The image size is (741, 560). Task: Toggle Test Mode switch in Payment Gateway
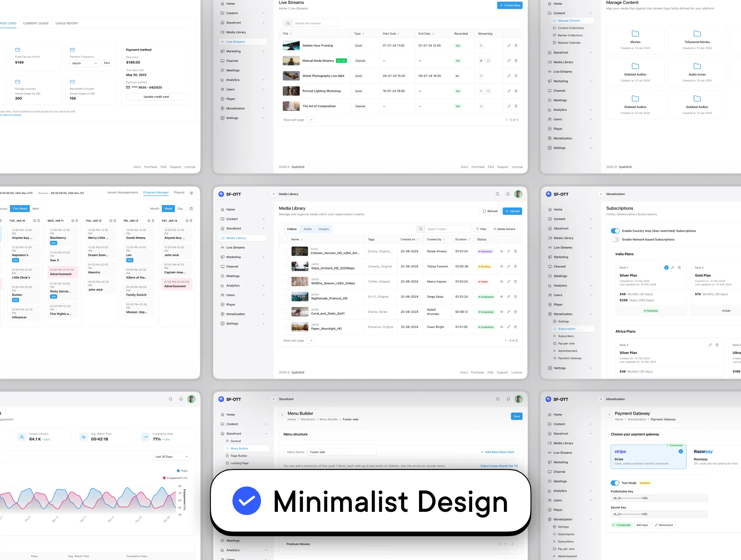coord(615,483)
